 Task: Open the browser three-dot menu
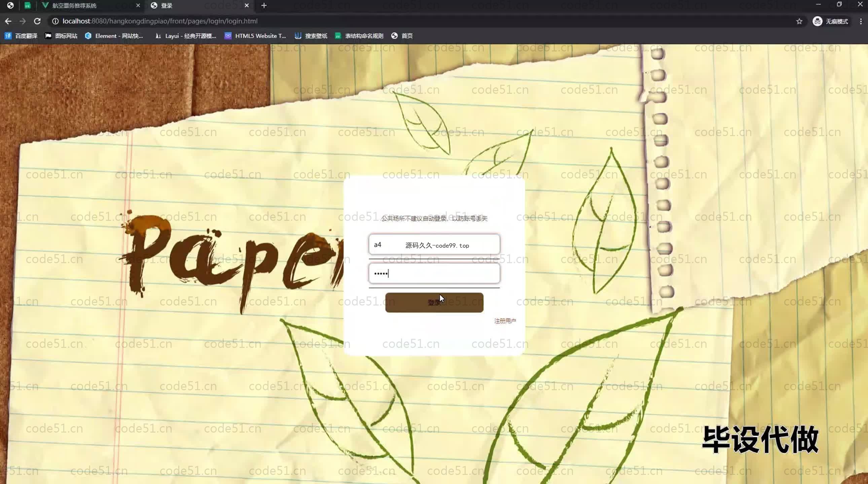pyautogui.click(x=861, y=22)
